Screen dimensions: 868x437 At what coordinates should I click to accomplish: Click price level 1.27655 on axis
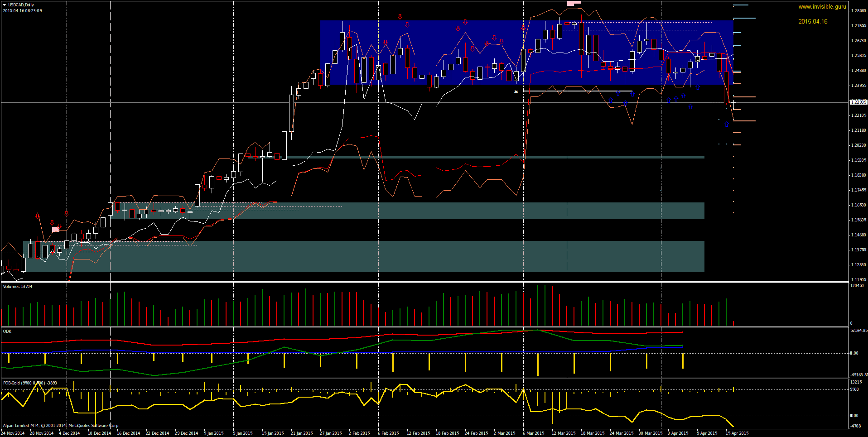(858, 26)
